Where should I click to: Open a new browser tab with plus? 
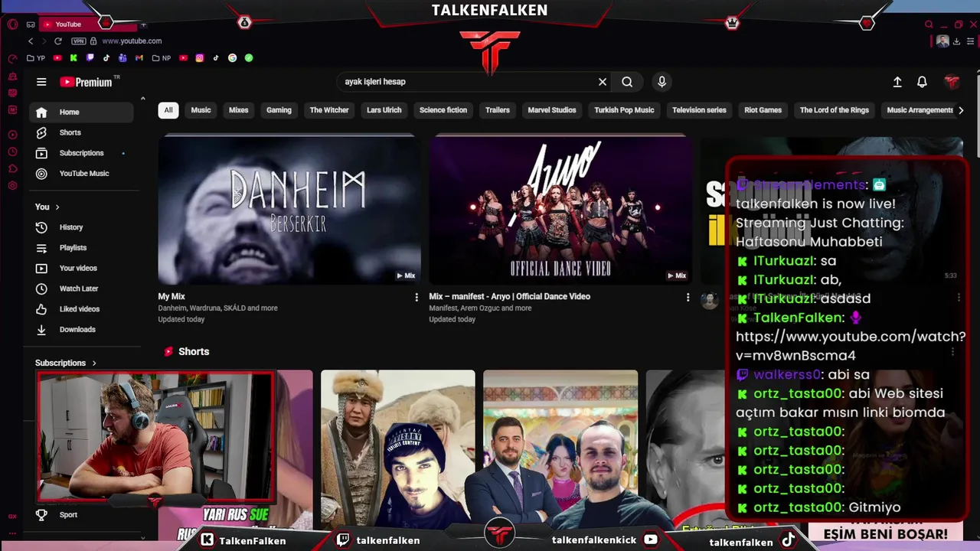click(x=143, y=24)
